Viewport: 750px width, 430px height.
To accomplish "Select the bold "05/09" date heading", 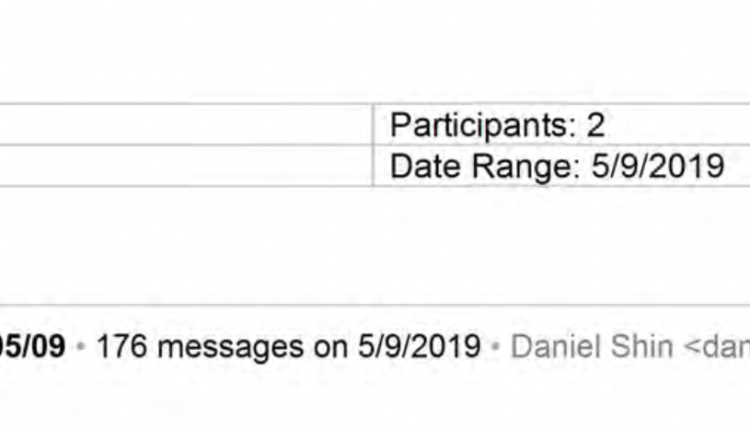I will coord(33,347).
